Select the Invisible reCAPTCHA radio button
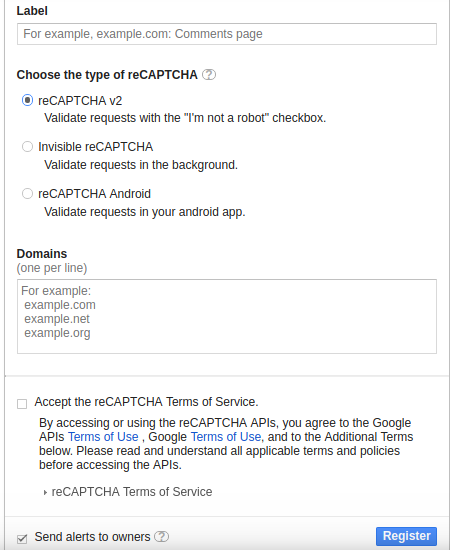The image size is (450, 550). pos(27,147)
